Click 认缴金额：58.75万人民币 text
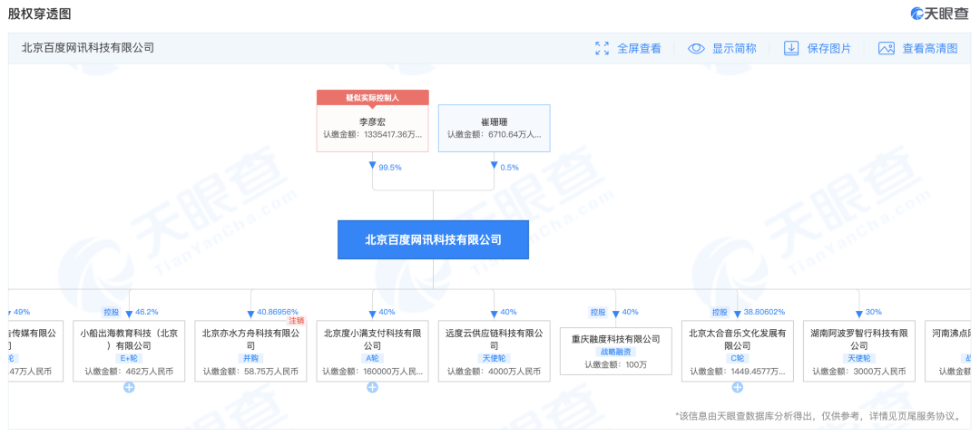Screen dimensions: 980x436 [250, 372]
